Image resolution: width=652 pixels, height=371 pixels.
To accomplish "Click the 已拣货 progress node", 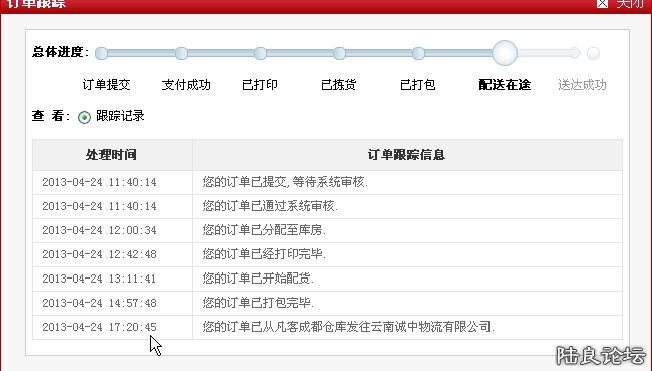I will 339,53.
